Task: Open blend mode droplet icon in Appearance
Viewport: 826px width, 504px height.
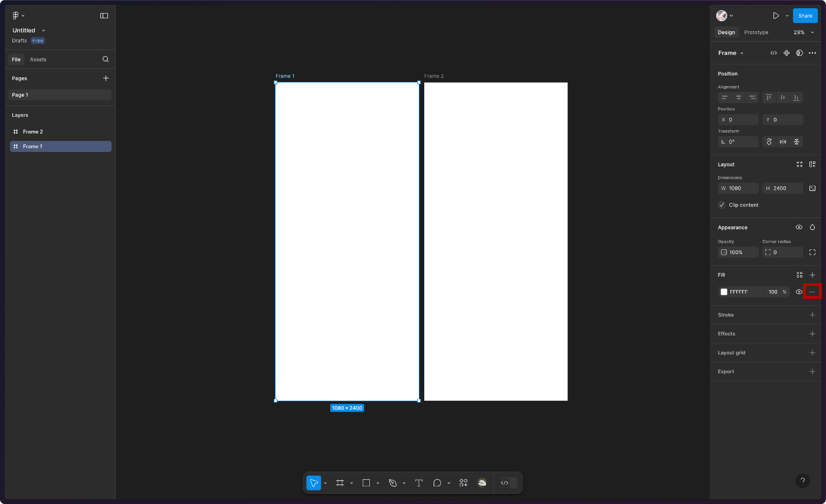Action: pyautogui.click(x=812, y=228)
